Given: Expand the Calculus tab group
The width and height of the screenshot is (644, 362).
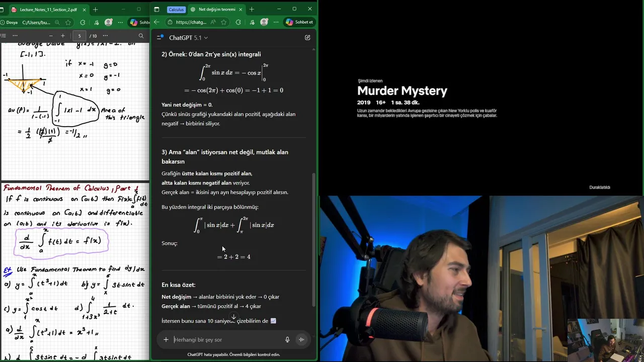Looking at the screenshot, I should [176, 10].
